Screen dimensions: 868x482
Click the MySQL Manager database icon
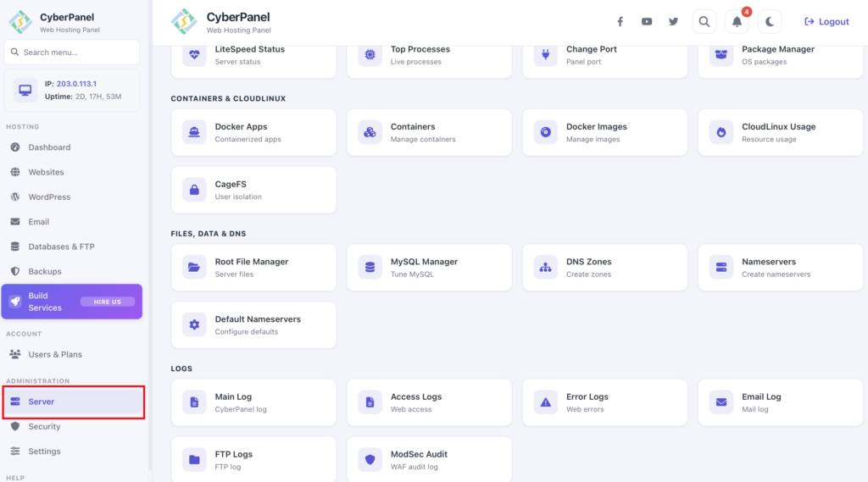pos(370,268)
